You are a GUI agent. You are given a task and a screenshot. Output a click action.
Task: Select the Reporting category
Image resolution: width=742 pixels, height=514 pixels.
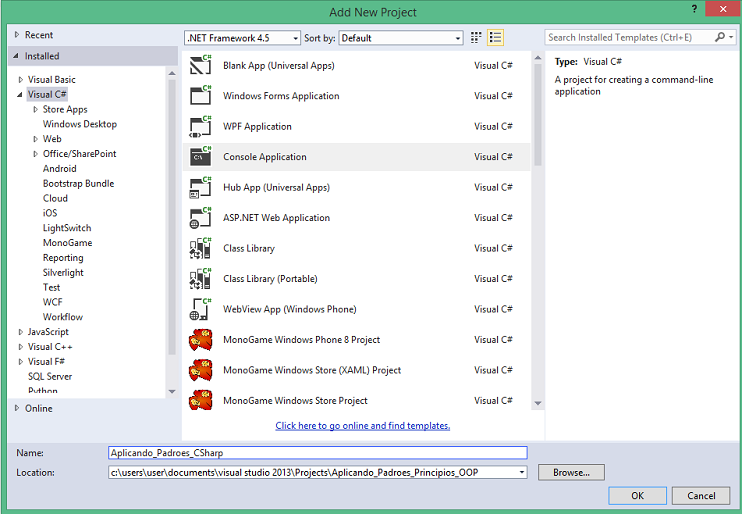click(63, 258)
